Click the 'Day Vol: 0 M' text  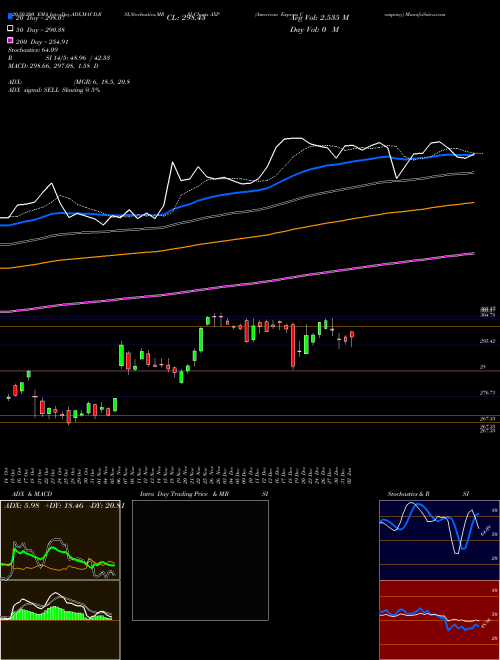tap(314, 29)
